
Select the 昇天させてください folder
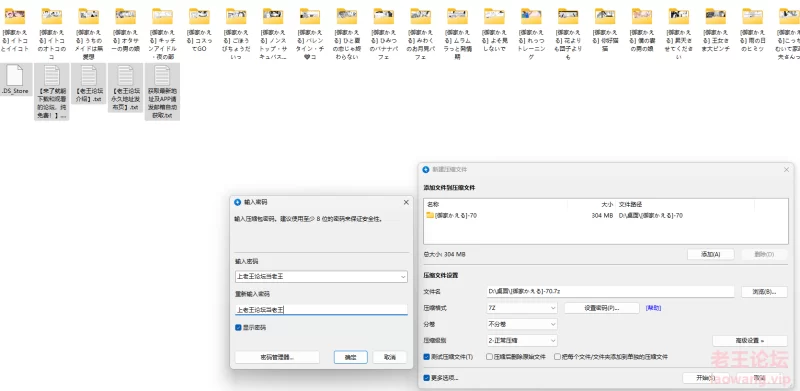tap(679, 33)
